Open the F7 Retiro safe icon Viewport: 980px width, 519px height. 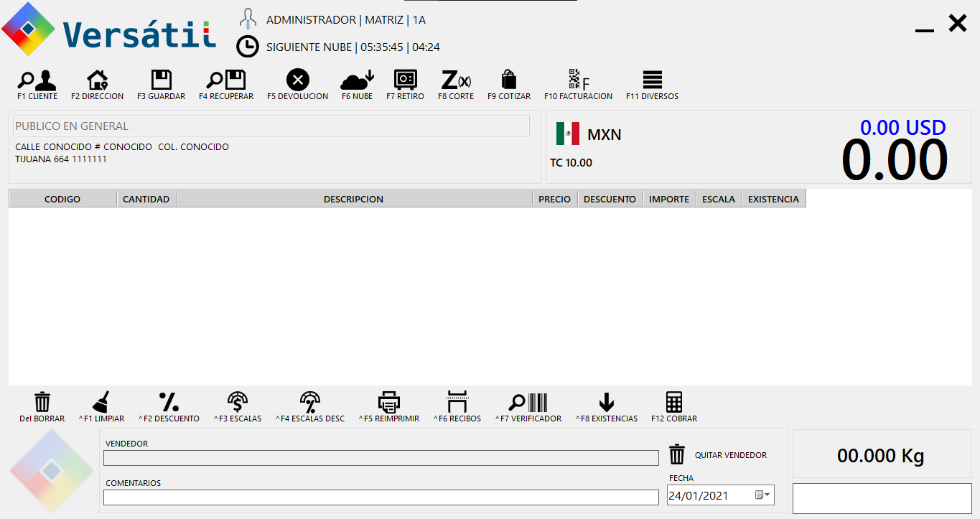(x=405, y=80)
